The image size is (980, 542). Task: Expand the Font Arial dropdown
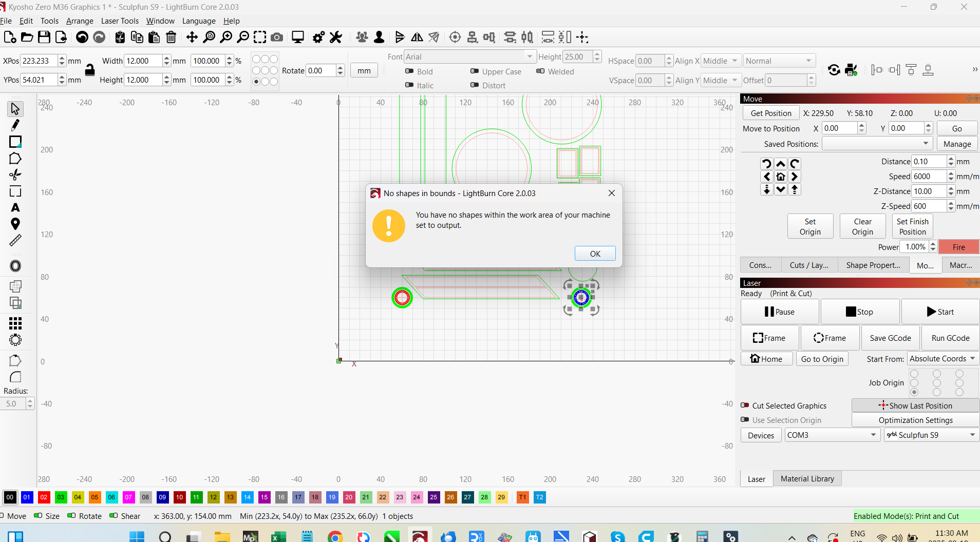pyautogui.click(x=529, y=56)
